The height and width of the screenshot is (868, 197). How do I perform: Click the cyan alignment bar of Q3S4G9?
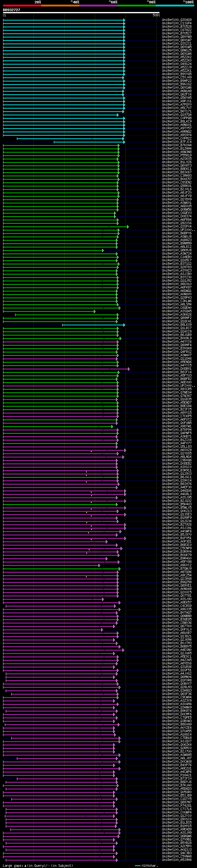[x=64, y=20]
